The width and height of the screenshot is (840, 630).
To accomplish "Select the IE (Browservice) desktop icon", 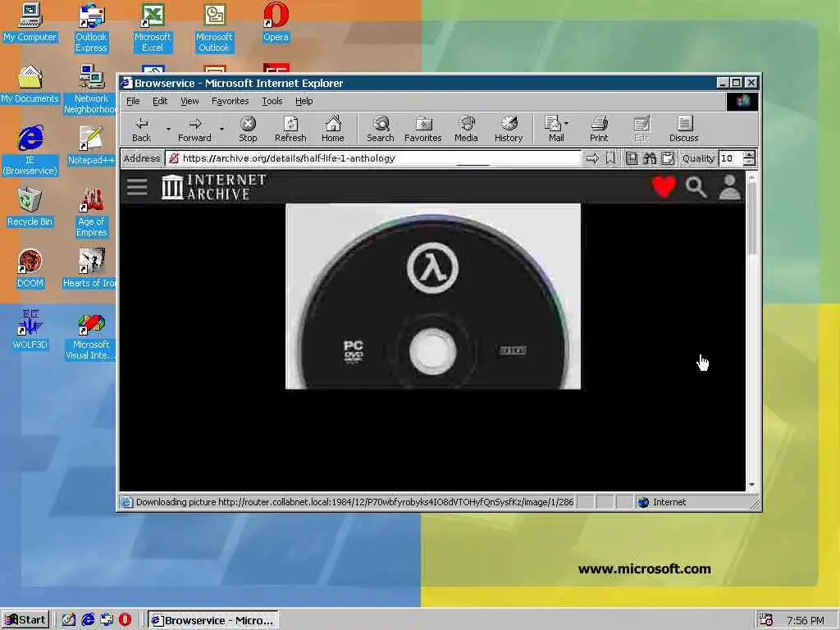I will (30, 151).
